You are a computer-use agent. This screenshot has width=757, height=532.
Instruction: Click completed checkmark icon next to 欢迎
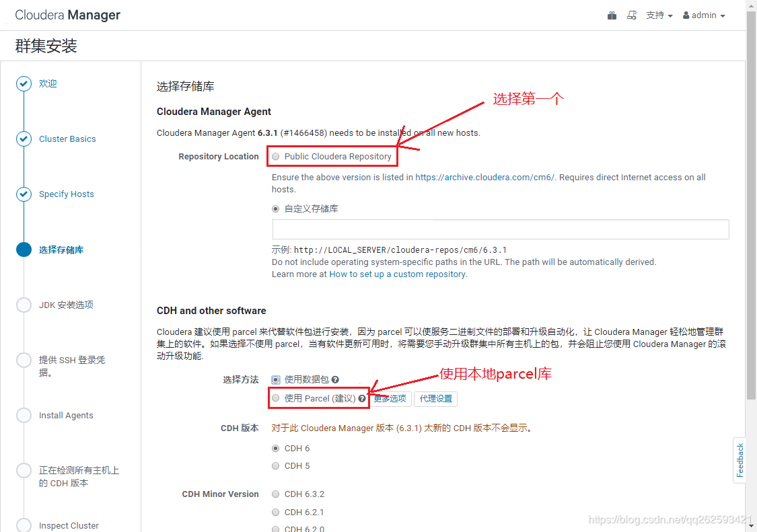[24, 83]
